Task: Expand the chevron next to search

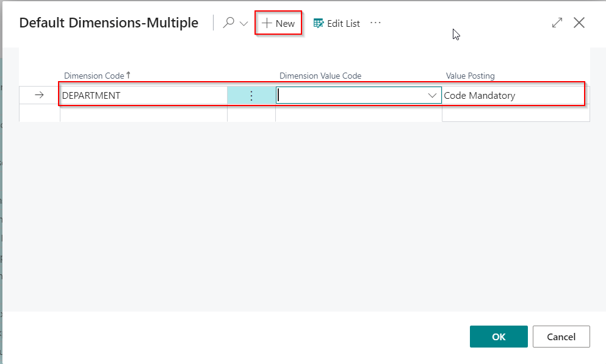Action: tap(243, 24)
